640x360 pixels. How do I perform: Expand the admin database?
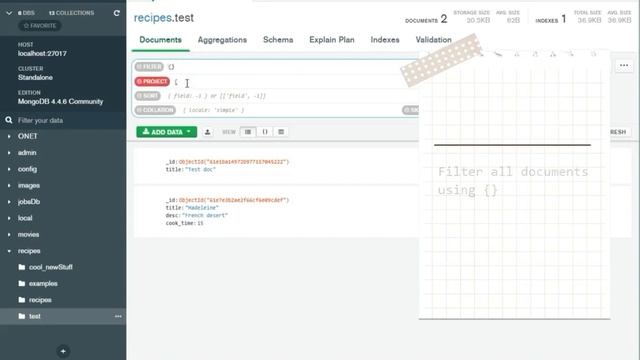click(x=9, y=153)
